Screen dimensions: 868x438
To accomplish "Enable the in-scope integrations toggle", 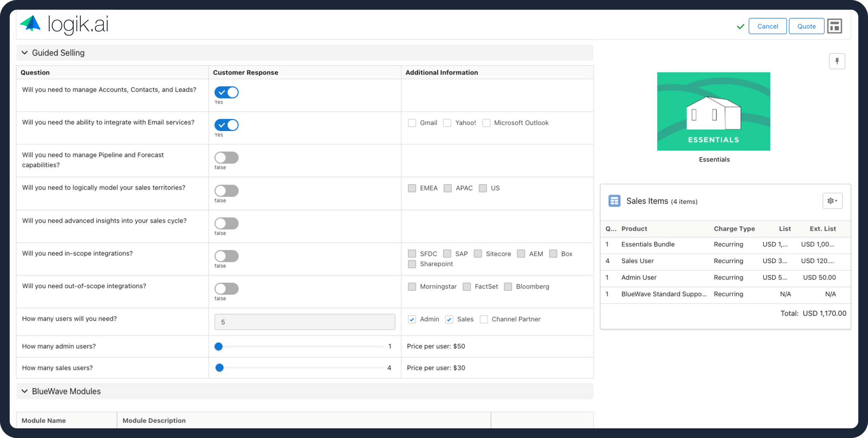I will point(227,256).
